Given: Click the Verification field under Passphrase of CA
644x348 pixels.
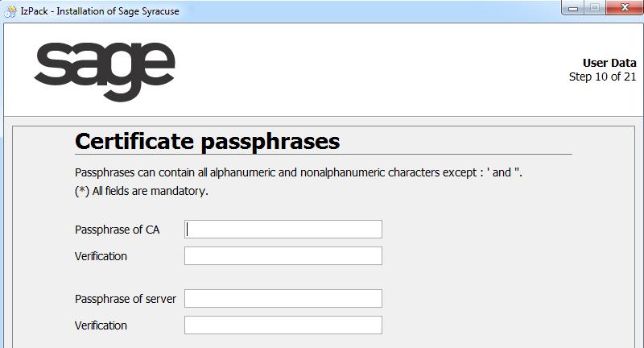Looking at the screenshot, I should [x=283, y=255].
